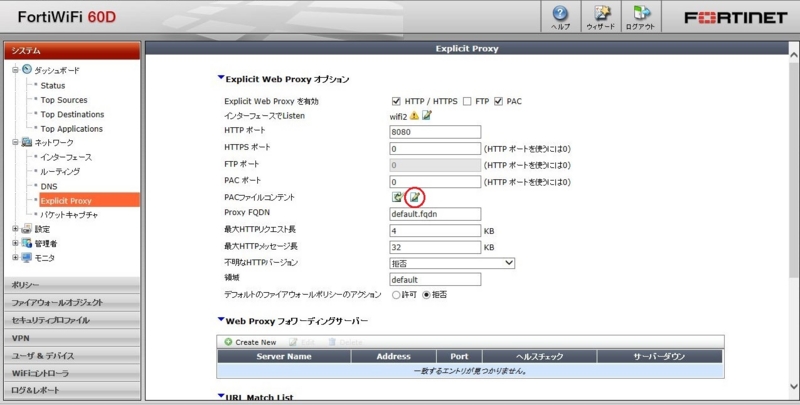The image size is (800, 405).
Task: Click the 設定 icon in sidebar
Action: pyautogui.click(x=27, y=229)
